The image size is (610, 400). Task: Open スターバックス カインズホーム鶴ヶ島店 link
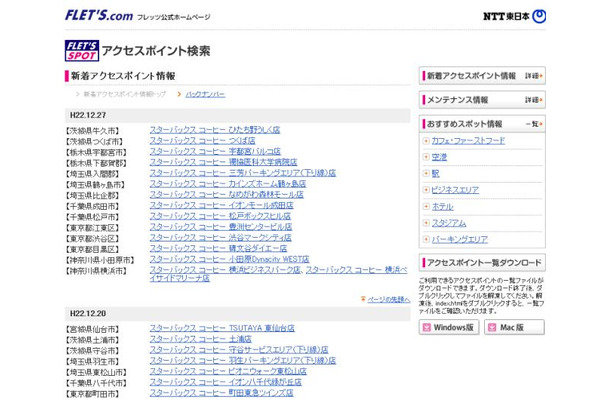(228, 184)
